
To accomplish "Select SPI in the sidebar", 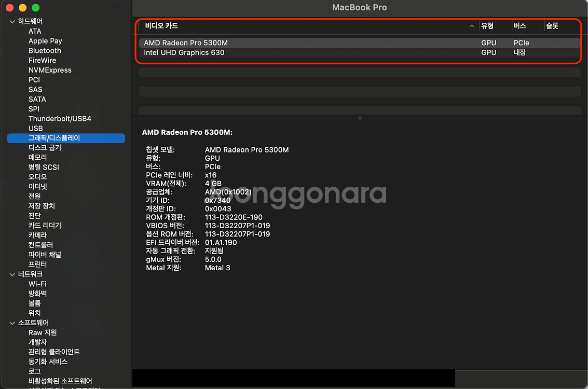I will pyautogui.click(x=34, y=109).
